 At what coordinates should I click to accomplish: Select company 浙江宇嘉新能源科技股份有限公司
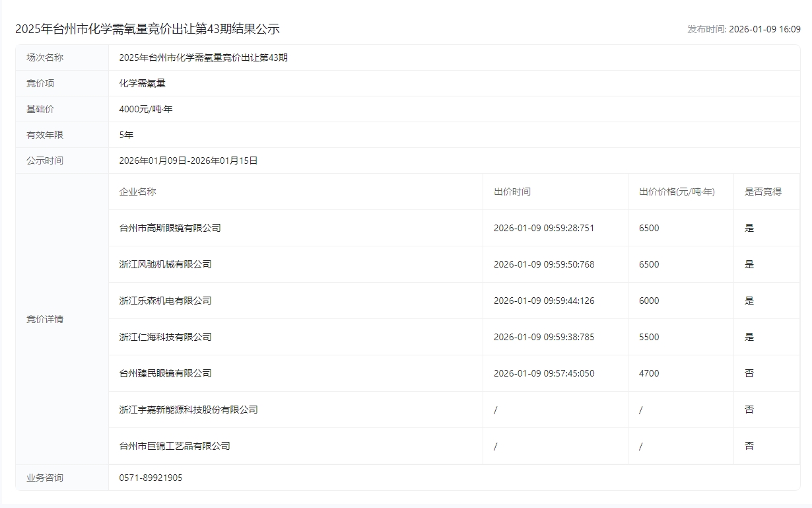(188, 410)
